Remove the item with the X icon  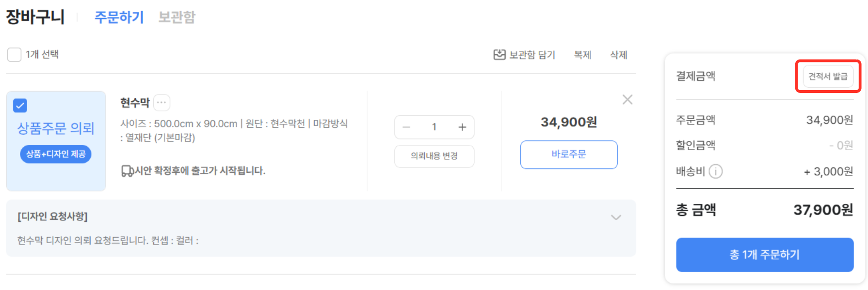(627, 100)
